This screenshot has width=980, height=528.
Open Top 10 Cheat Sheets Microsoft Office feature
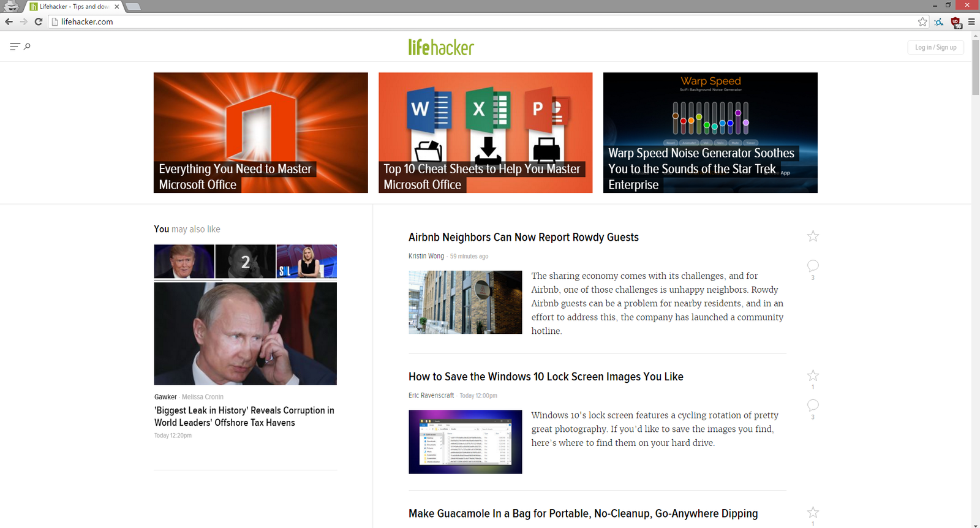click(x=485, y=132)
